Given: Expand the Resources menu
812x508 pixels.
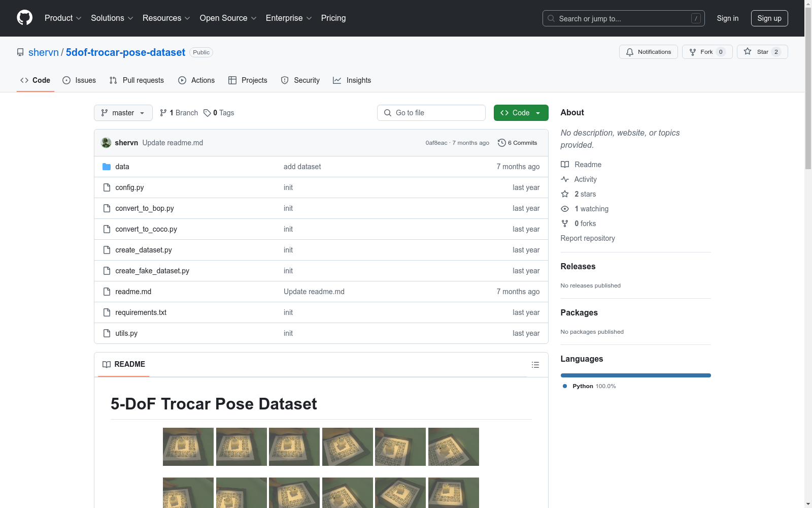Looking at the screenshot, I should [x=166, y=18].
